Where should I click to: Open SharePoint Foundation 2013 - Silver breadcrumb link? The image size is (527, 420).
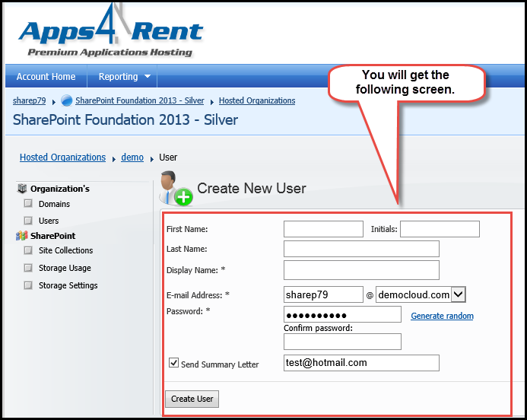click(x=139, y=100)
